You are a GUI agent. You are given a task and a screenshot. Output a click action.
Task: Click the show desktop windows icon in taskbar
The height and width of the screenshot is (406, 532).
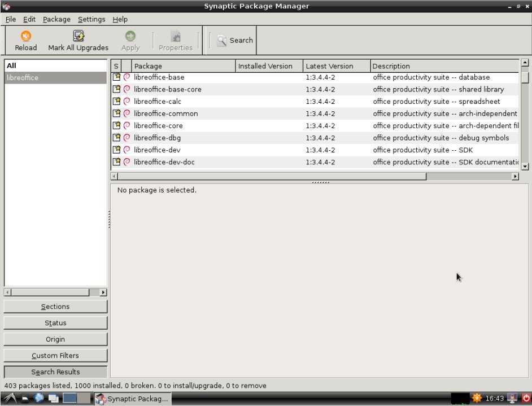(x=53, y=398)
